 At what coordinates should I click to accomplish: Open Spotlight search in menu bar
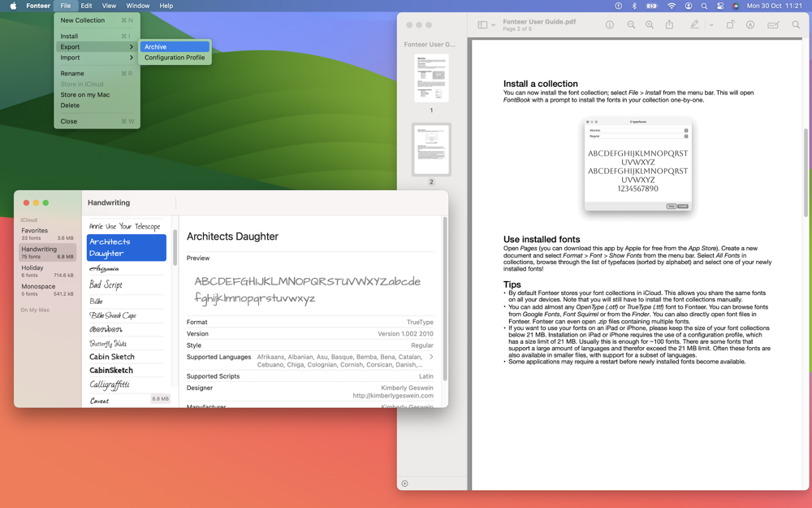[704, 6]
